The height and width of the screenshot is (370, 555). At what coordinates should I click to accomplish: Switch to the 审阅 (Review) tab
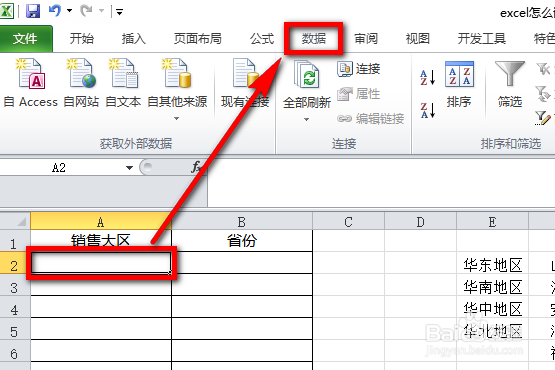(x=366, y=38)
